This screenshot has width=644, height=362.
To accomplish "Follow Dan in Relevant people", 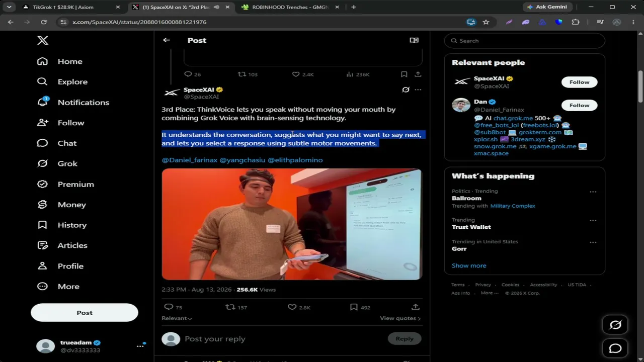I will coord(579,105).
